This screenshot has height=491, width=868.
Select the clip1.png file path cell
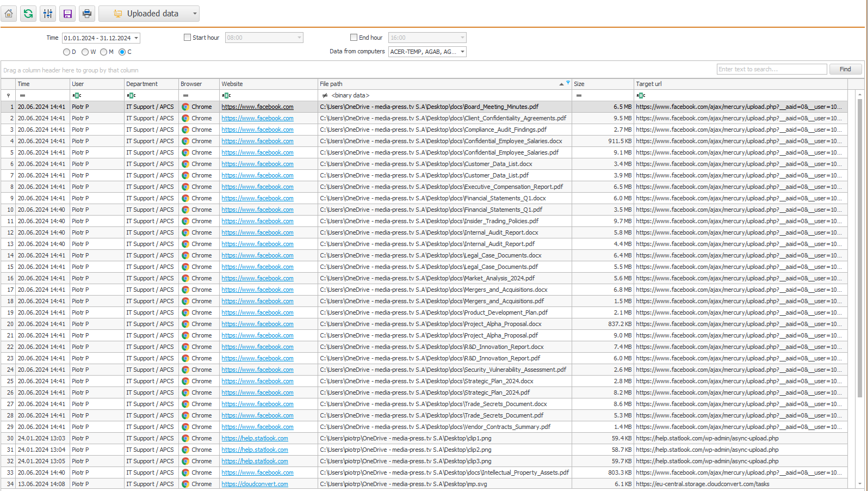[x=445, y=438]
